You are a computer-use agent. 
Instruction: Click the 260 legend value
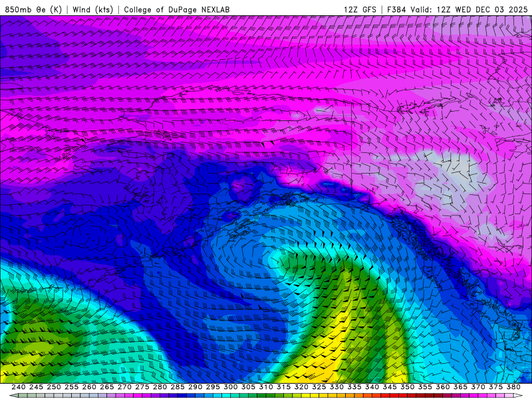[x=89, y=387]
